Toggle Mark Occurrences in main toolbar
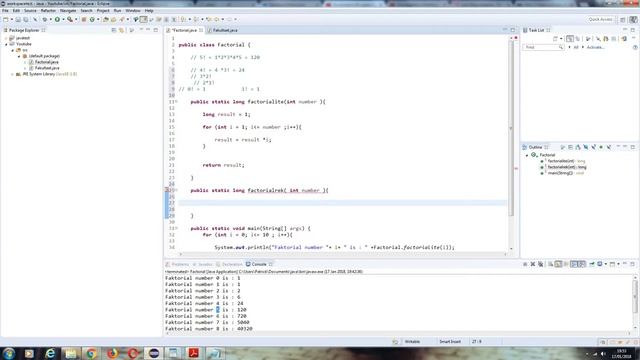640x360 pixels. (x=143, y=19)
